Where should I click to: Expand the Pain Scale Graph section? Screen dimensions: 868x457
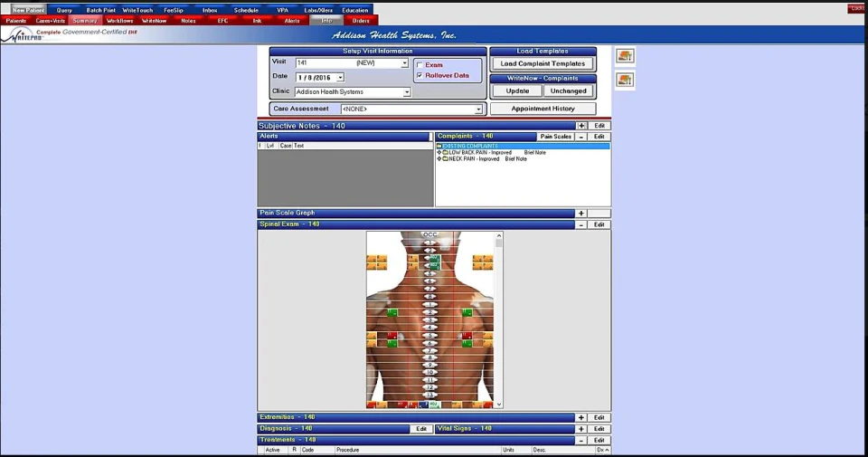(581, 214)
